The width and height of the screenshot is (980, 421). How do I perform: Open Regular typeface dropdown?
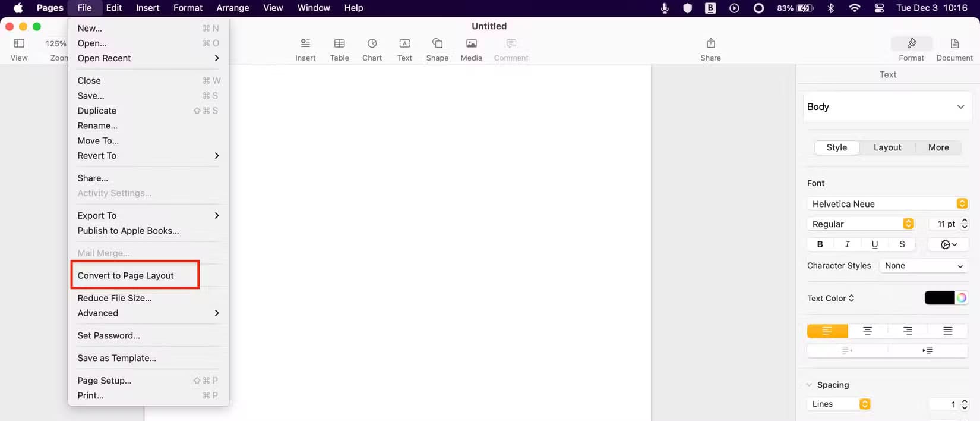point(861,224)
